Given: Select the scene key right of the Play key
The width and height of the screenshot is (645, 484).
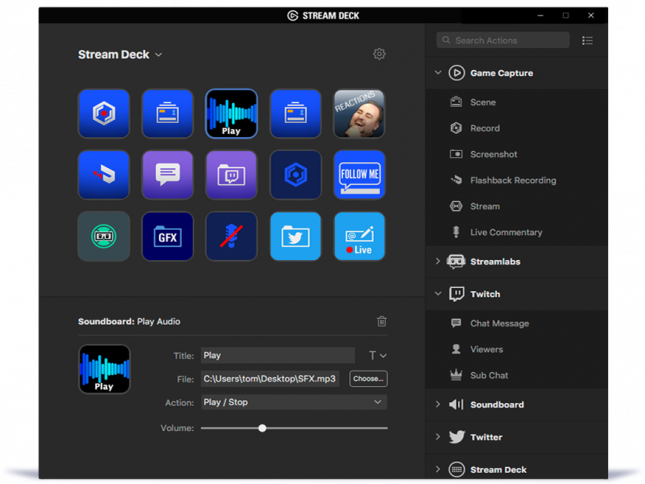Looking at the screenshot, I should [x=295, y=113].
